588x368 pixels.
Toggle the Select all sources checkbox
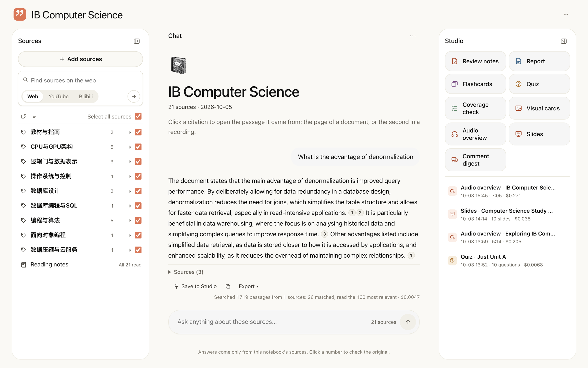pyautogui.click(x=138, y=116)
